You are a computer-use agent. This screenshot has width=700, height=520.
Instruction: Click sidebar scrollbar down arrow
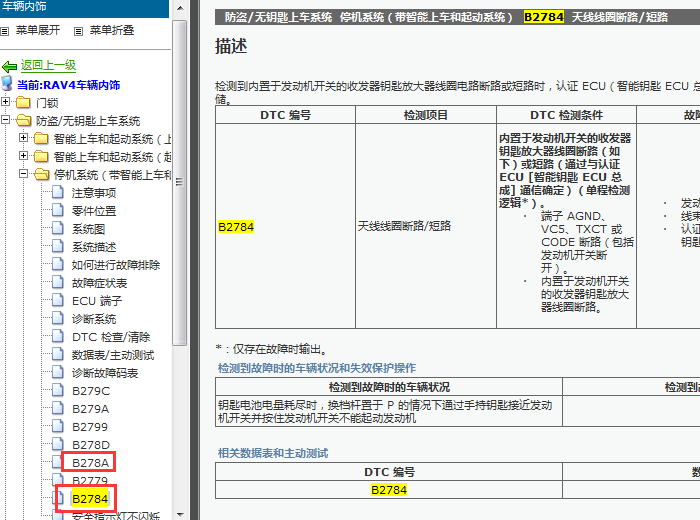(x=179, y=514)
